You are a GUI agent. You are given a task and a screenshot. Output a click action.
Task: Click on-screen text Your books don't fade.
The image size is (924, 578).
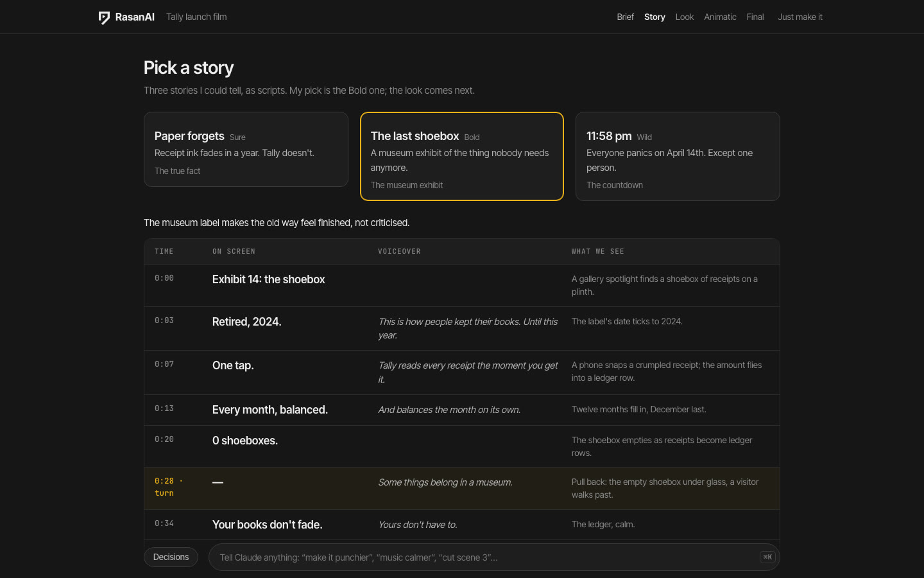pyautogui.click(x=268, y=525)
